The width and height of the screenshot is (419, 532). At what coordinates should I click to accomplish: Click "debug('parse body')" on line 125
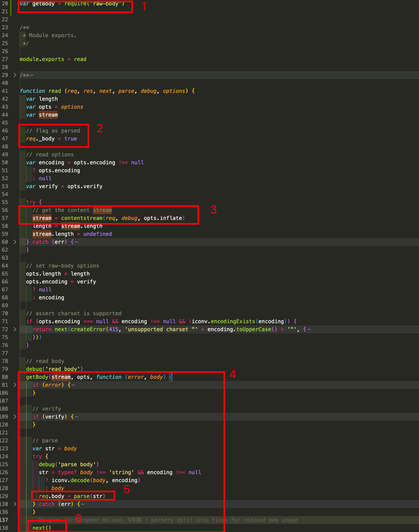69,464
